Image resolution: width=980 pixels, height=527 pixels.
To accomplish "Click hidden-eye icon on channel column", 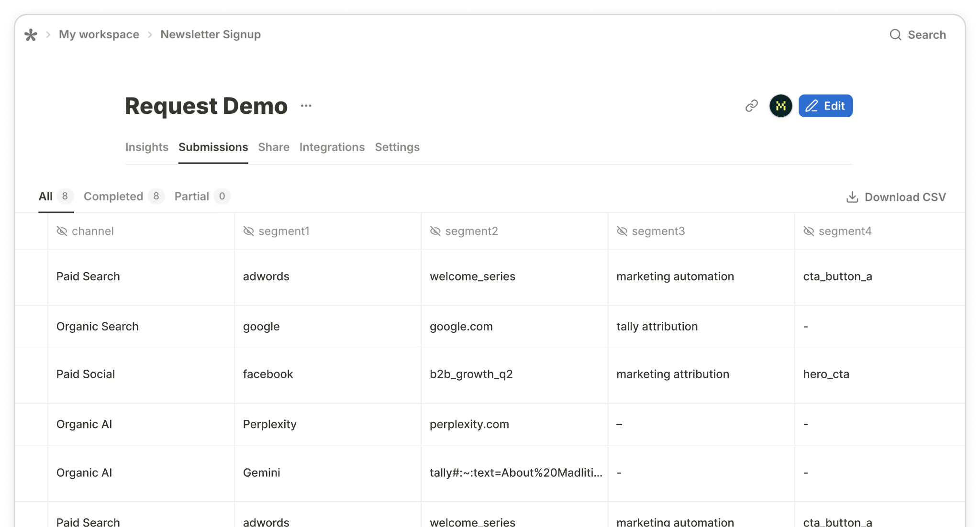I will click(x=62, y=231).
